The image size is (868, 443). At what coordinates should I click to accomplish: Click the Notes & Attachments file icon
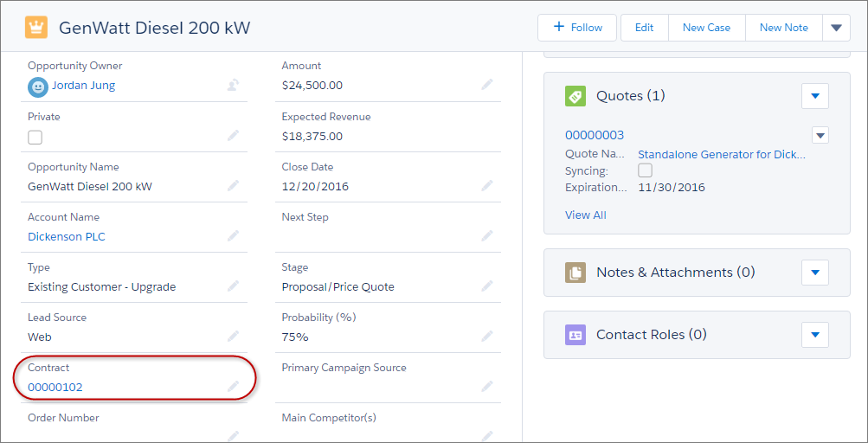(575, 273)
